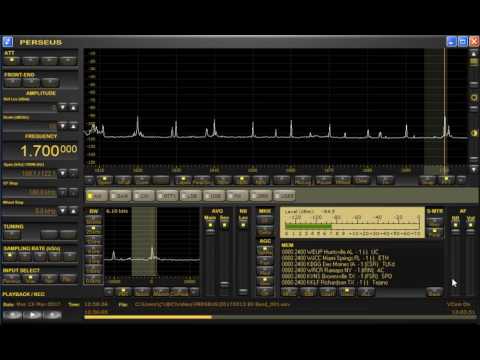Select the lit first Sampling Rate button
This screenshot has height=360, width=480.
pyautogui.click(x=10, y=256)
